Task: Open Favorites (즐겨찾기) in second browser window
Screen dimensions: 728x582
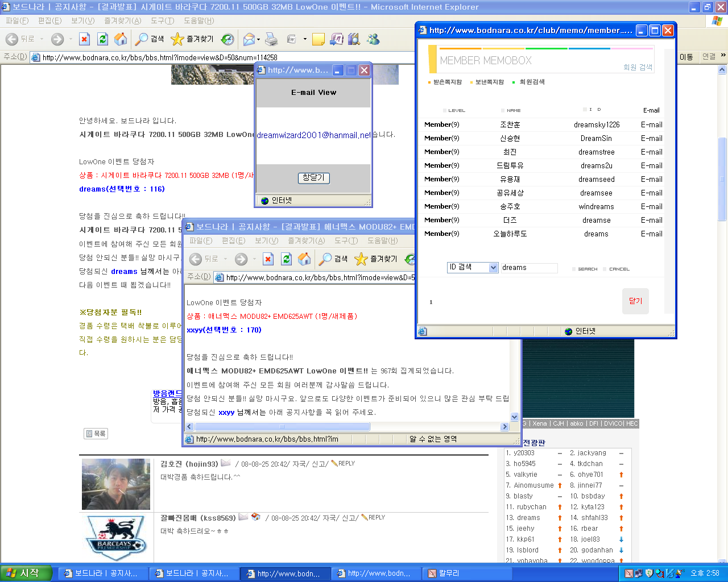Action: pyautogui.click(x=377, y=259)
